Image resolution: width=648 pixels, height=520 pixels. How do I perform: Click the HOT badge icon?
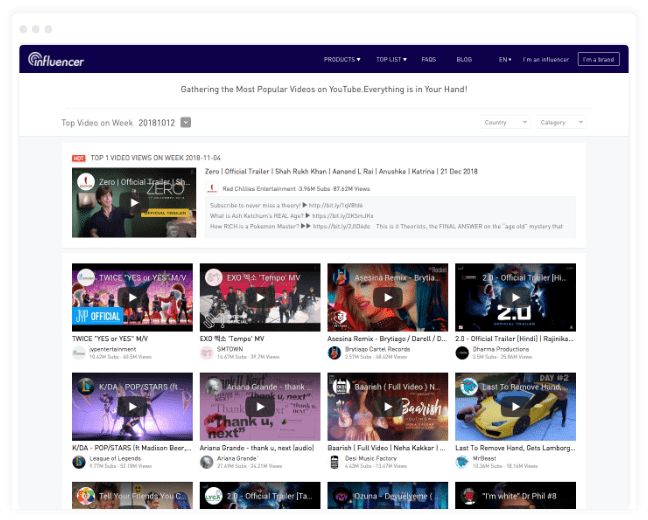[79, 158]
